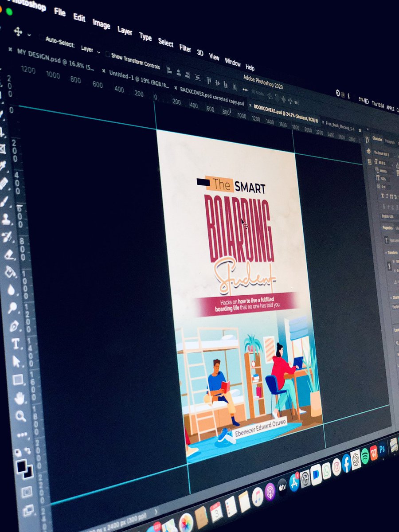
Task: Toggle Quick Mask mode icon
Action: (x=27, y=492)
